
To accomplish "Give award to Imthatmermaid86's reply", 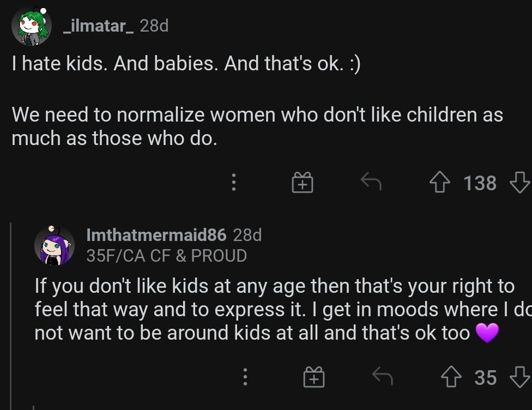I will click(x=314, y=377).
